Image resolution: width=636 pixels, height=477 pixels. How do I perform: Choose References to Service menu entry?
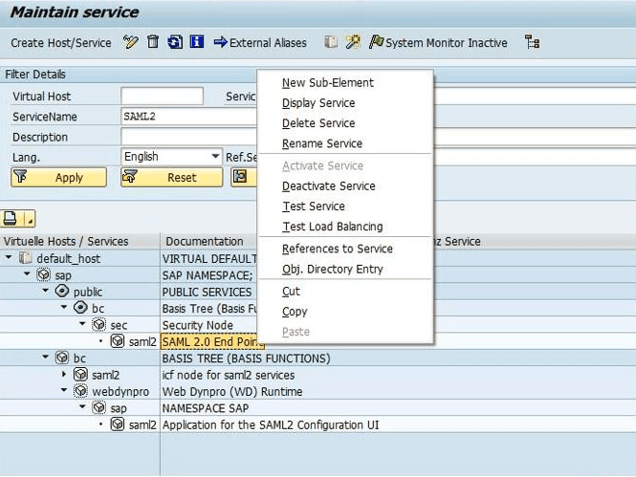pyautogui.click(x=337, y=249)
